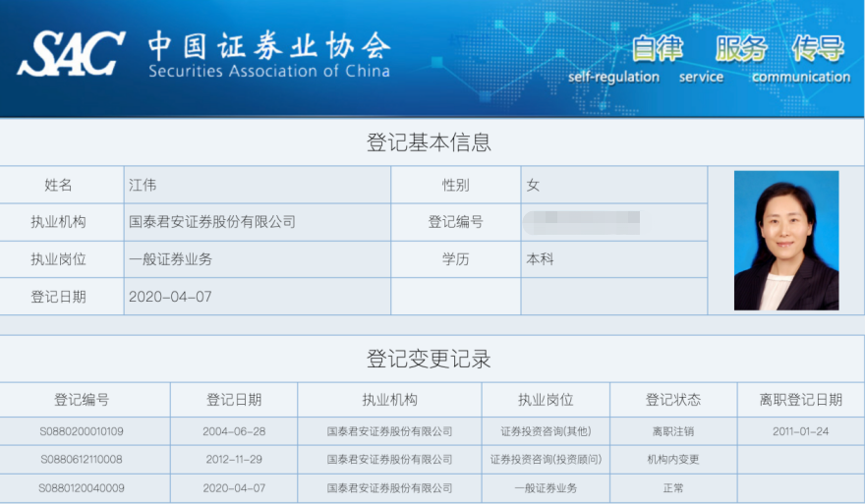Image resolution: width=865 pixels, height=504 pixels.
Task: Click the institution cell in the S0880612110008 row
Action: click(x=389, y=460)
